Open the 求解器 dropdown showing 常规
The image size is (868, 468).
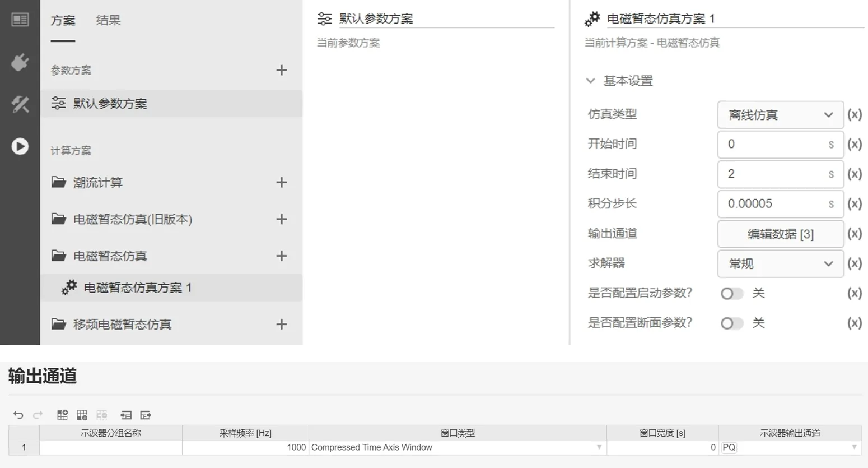780,263
